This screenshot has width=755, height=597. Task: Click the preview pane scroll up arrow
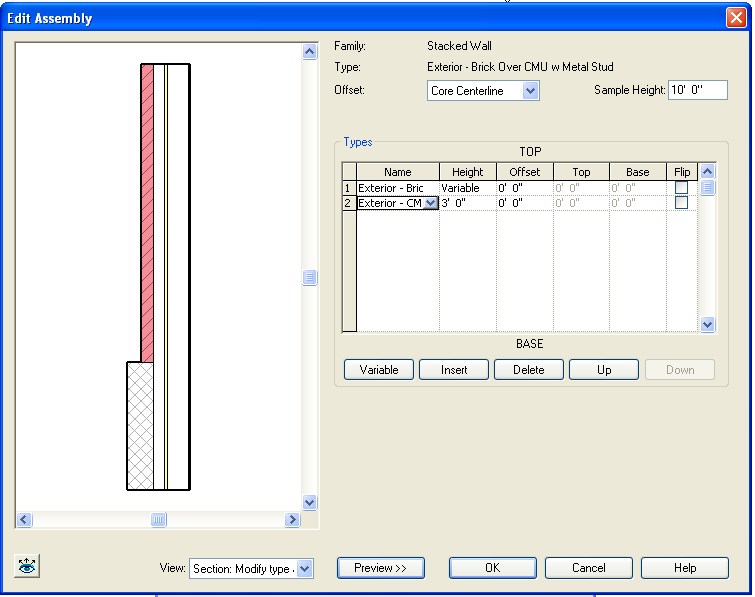pyautogui.click(x=310, y=51)
